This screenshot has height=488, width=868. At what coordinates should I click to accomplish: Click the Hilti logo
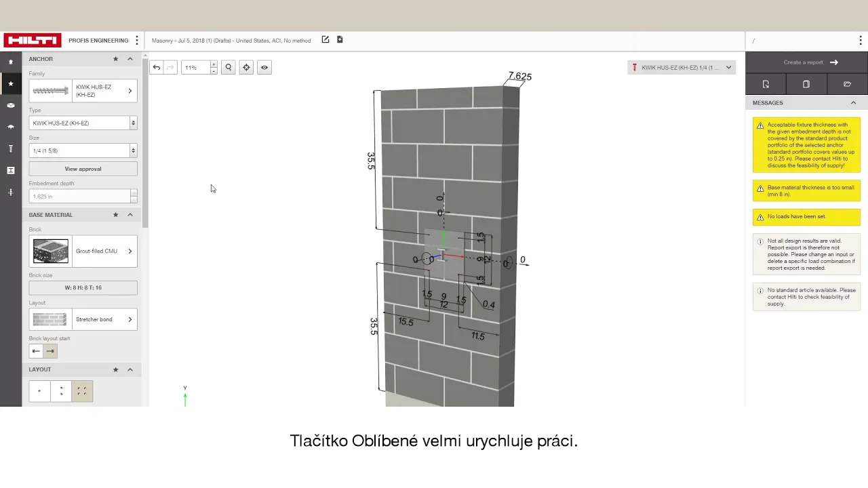33,41
